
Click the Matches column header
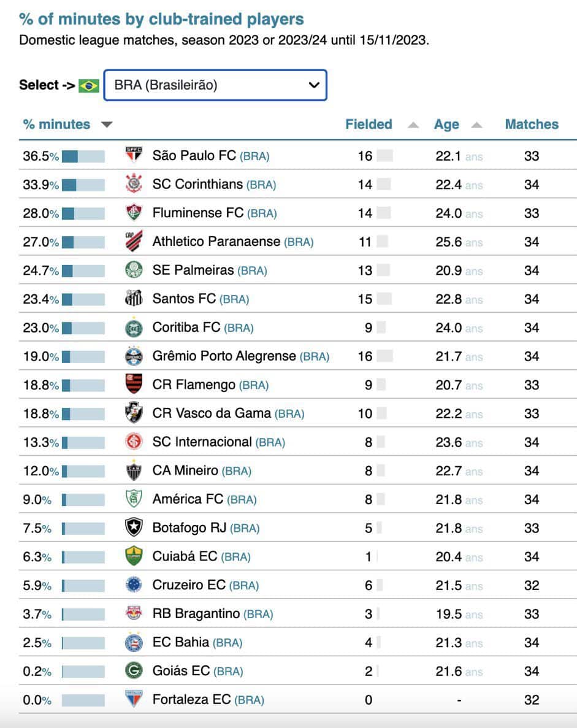click(531, 124)
